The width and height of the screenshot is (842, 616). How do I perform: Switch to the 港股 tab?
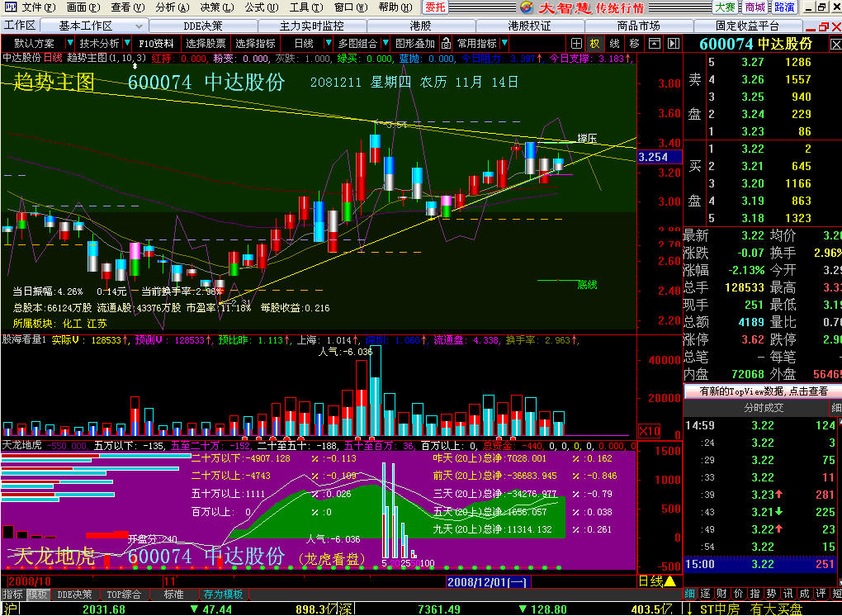coord(421,26)
